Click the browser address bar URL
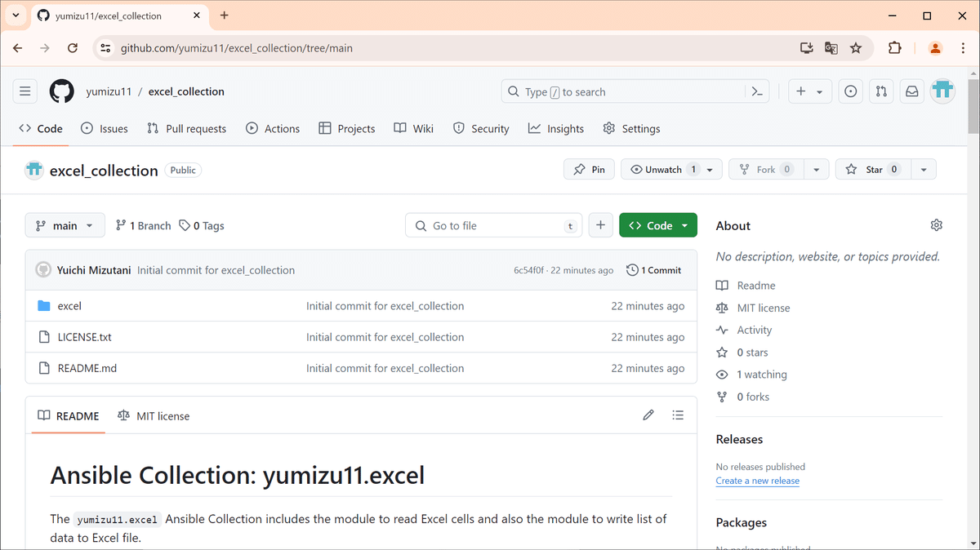The height and width of the screenshot is (550, 980). [237, 48]
